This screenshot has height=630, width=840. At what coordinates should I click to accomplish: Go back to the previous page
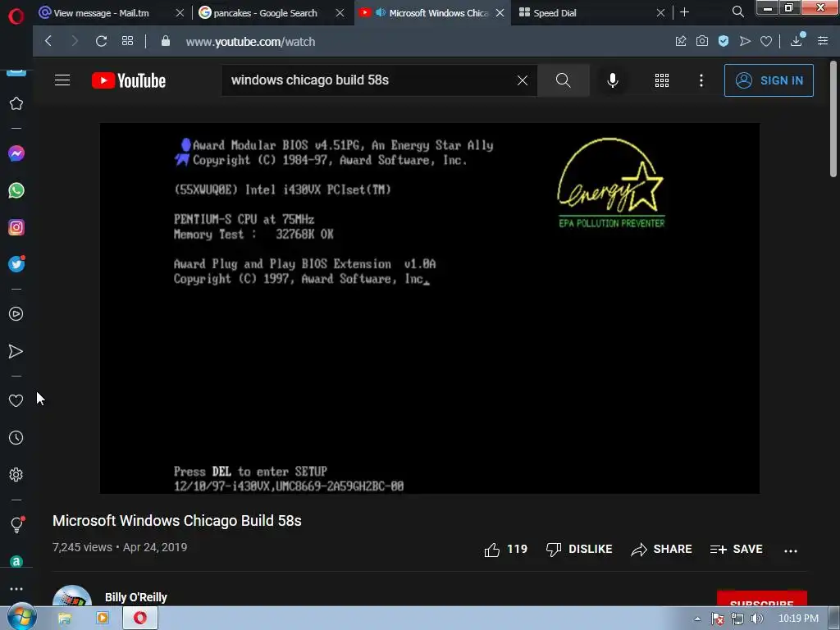(48, 41)
